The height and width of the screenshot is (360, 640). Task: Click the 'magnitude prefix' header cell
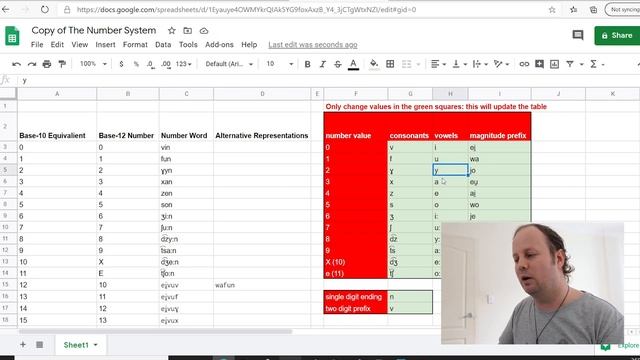pos(499,128)
